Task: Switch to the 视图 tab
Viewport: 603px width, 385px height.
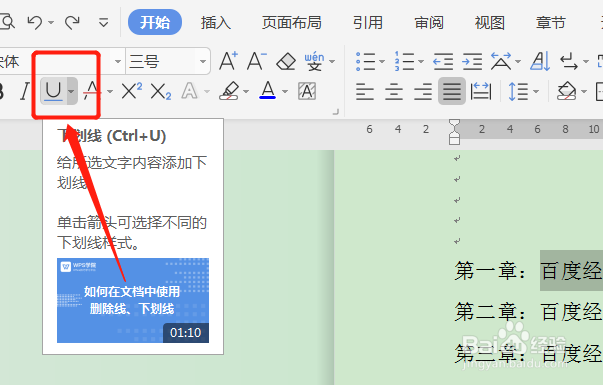Action: click(x=490, y=23)
